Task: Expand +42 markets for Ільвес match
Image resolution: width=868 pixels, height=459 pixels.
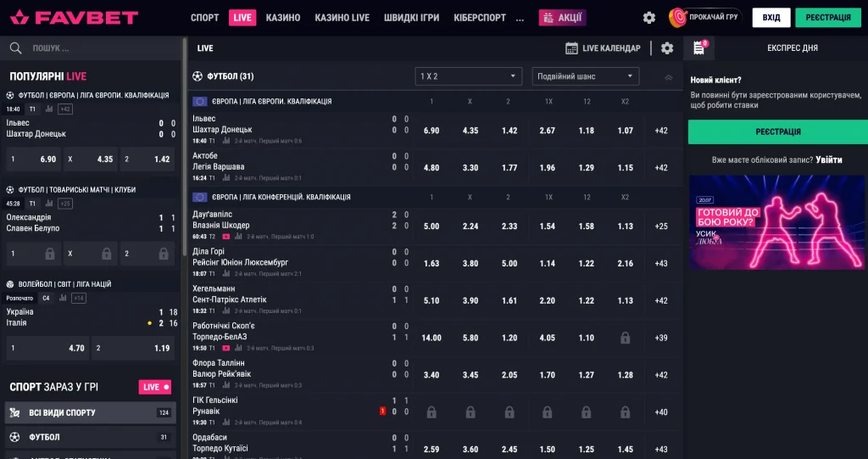Action: point(661,131)
